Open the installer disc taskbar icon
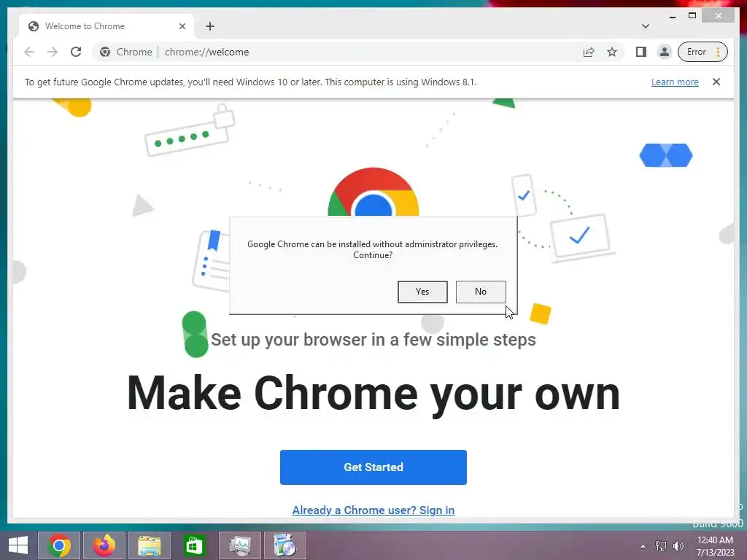Screen dimensions: 747x560 [x=285, y=545]
